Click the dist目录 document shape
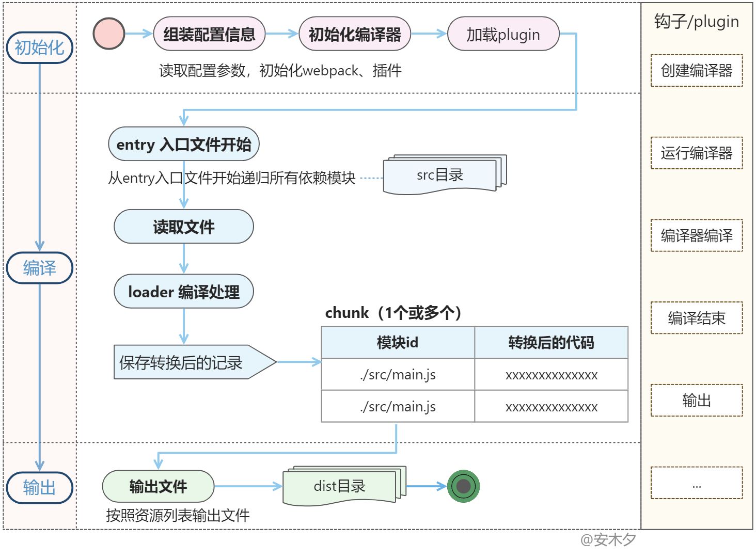This screenshot has height=559, width=756. pyautogui.click(x=344, y=486)
